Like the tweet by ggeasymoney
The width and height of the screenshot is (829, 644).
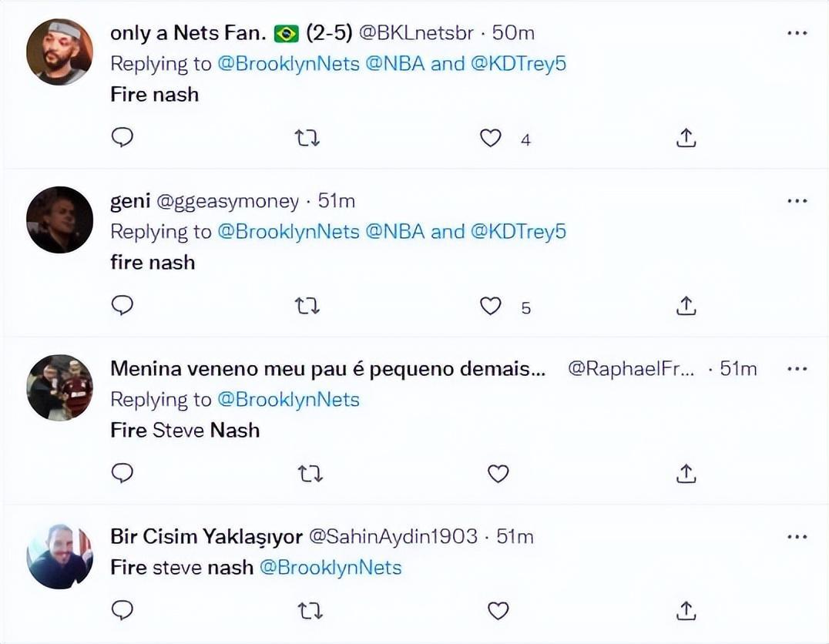491,306
